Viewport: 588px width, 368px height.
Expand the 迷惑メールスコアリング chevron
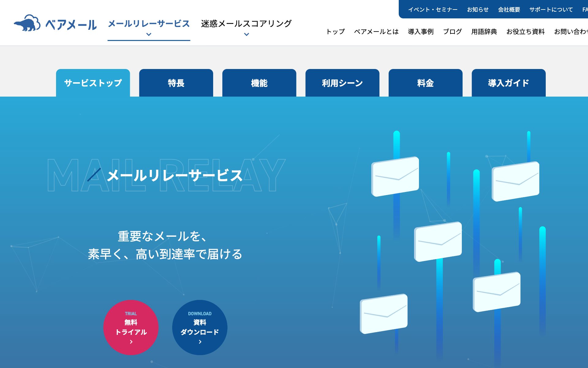tap(247, 34)
